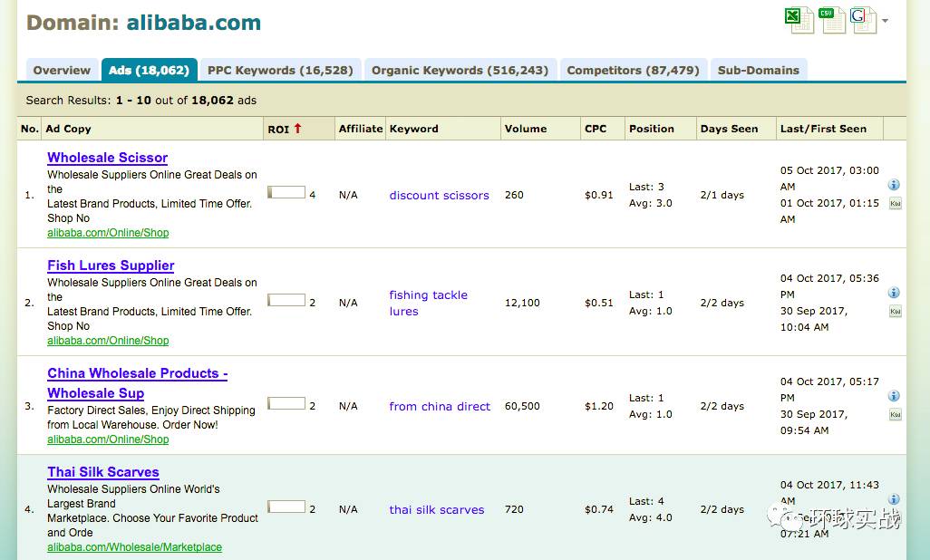
Task: Click ROI bar for Wholesale Scissor row
Action: coord(286,192)
